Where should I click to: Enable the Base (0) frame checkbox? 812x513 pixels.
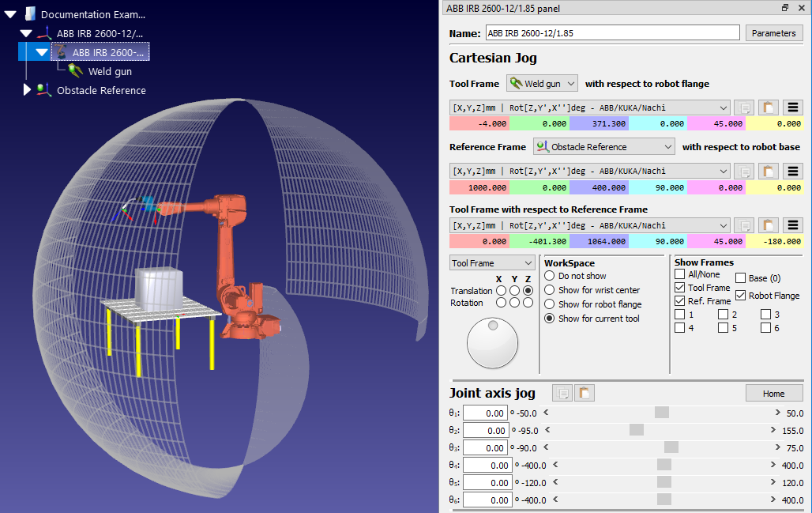(740, 278)
